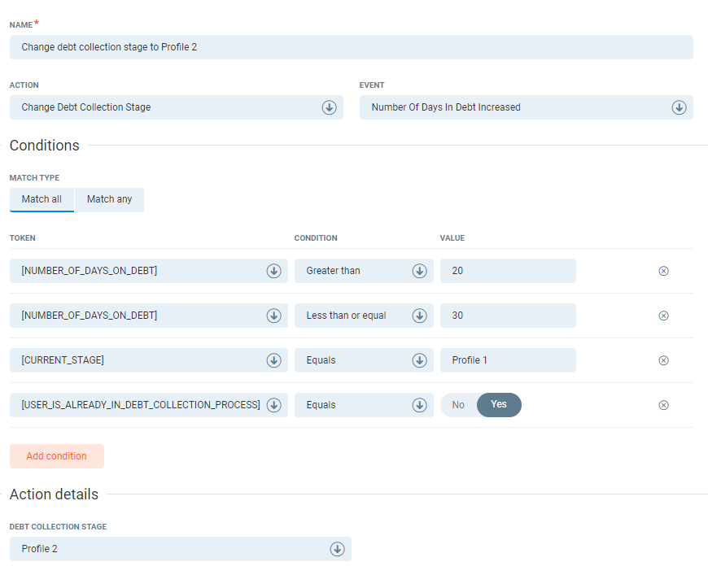Delete the Less than or equal 30 condition
708x588 pixels.
(x=663, y=316)
